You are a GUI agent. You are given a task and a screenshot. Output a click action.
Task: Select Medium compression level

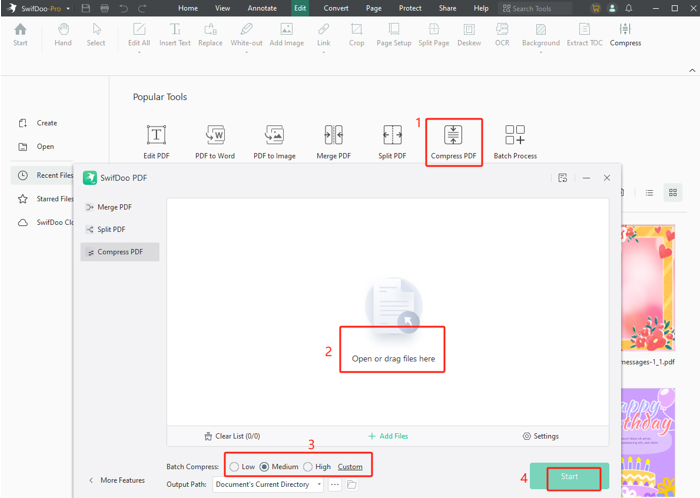coord(279,467)
